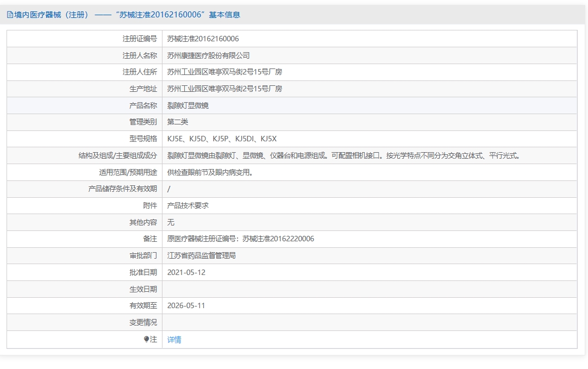
Task: Click intended use text 供检查眼前节及眼内病变用。
Action: tap(211, 172)
